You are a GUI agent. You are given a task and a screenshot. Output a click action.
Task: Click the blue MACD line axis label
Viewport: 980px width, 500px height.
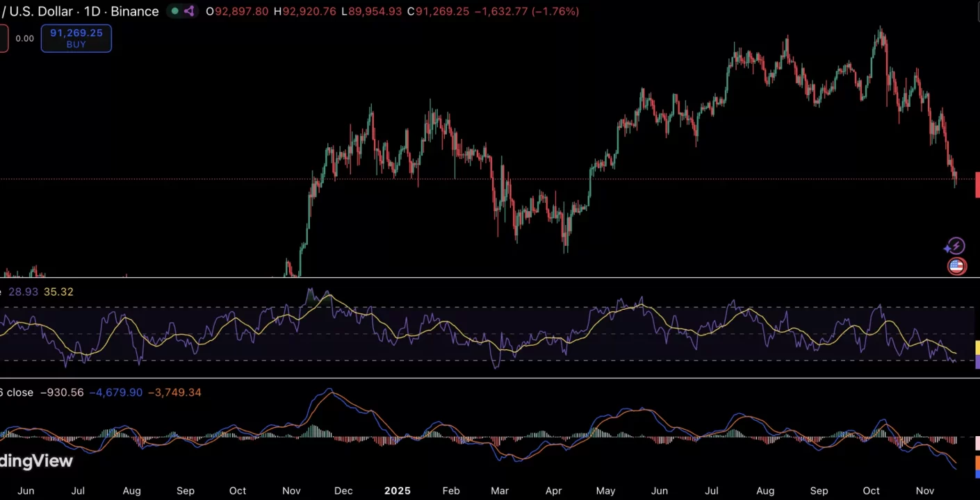[x=977, y=474]
